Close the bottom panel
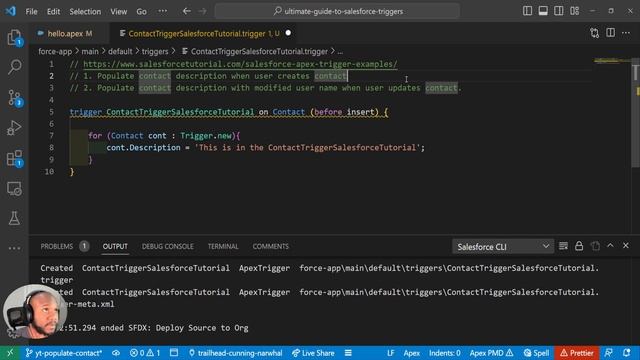 [x=626, y=246]
